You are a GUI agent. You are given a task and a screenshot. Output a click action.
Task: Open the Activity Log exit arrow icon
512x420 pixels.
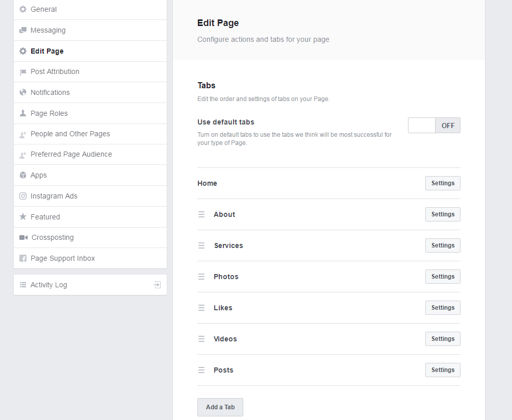158,285
